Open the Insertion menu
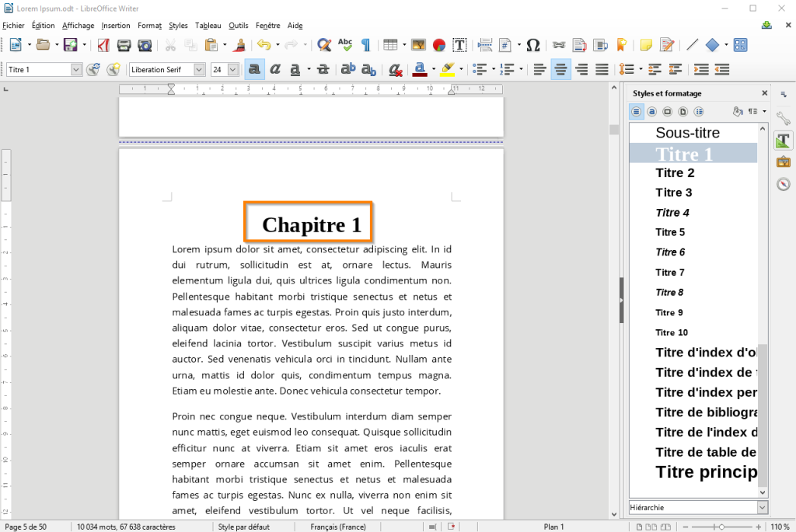The height and width of the screenshot is (532, 796). point(116,26)
